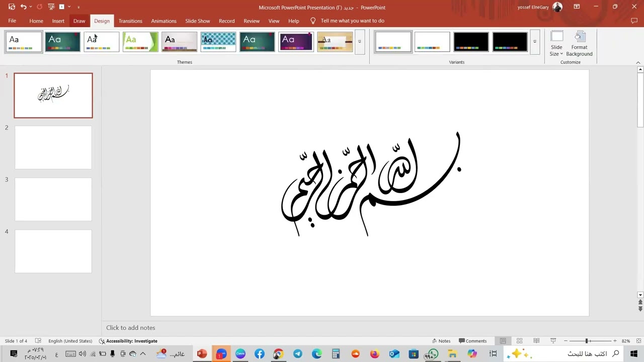Open the Slide Size menu
This screenshot has height=362, width=644.
tap(556, 44)
